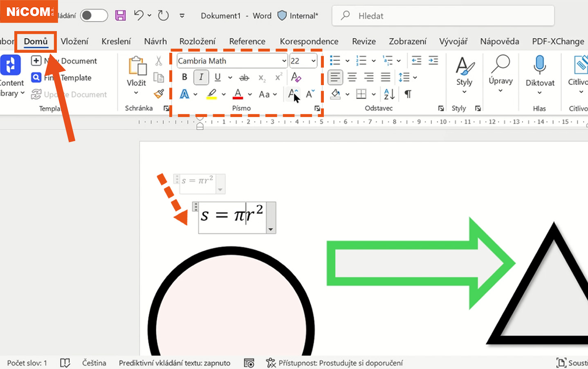The image size is (588, 369).
Task: Expand the equation options dropdown arrow
Action: [x=271, y=229]
